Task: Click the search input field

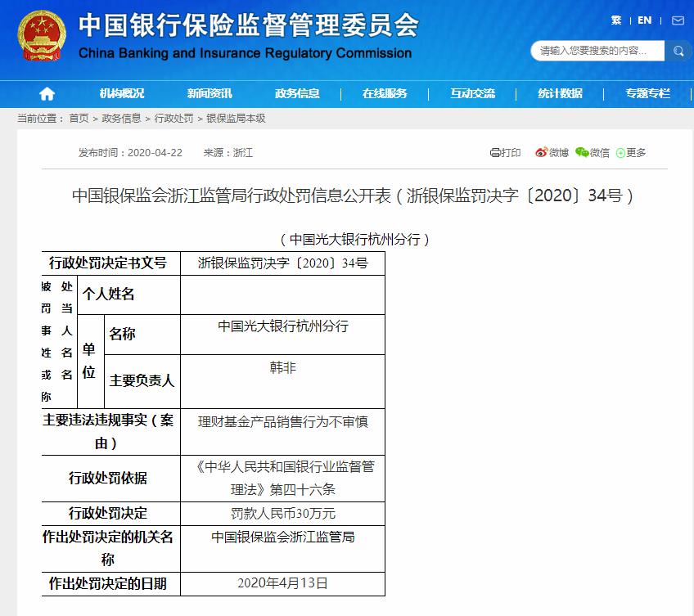Action: pos(597,51)
